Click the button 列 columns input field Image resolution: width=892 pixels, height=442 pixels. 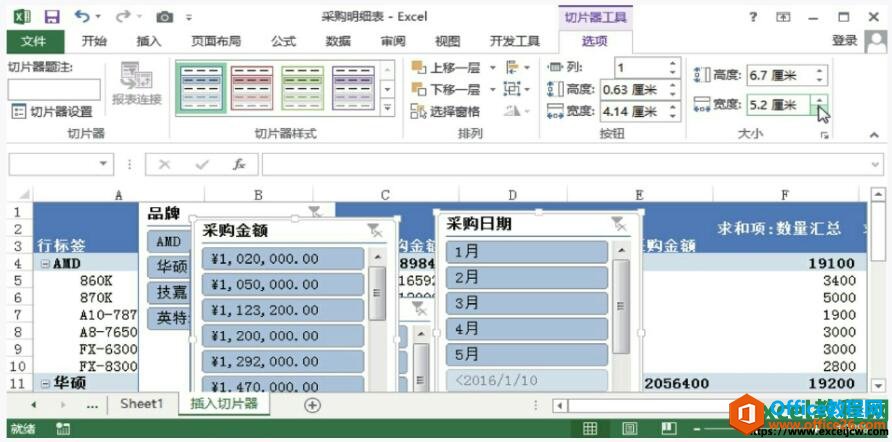click(641, 68)
